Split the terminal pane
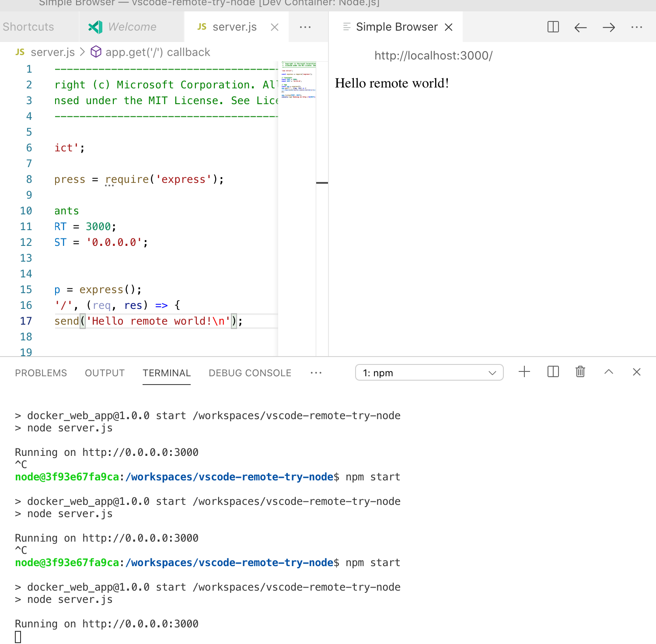 click(x=552, y=372)
